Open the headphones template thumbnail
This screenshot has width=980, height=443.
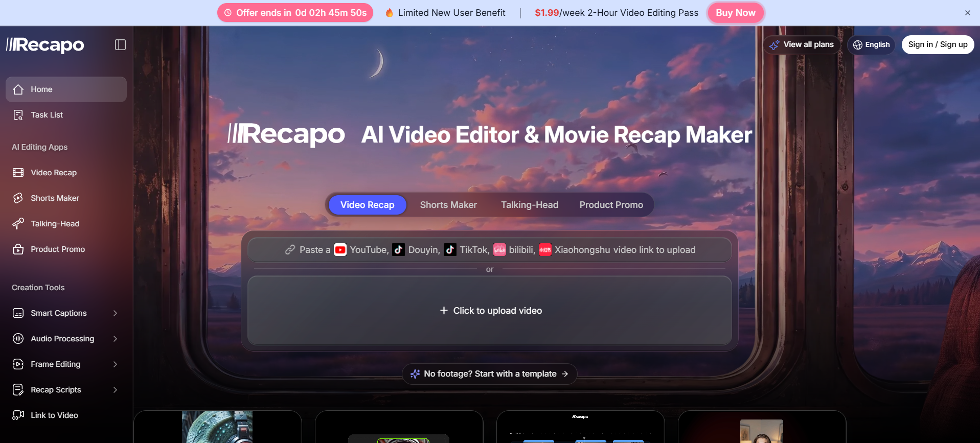click(x=217, y=427)
